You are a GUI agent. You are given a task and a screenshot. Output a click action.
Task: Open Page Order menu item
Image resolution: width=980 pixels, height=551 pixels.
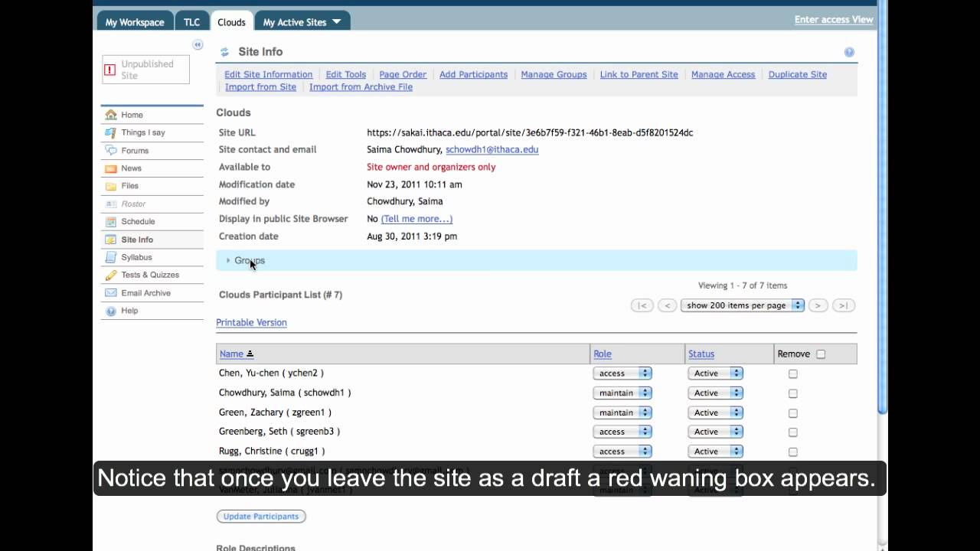point(403,74)
